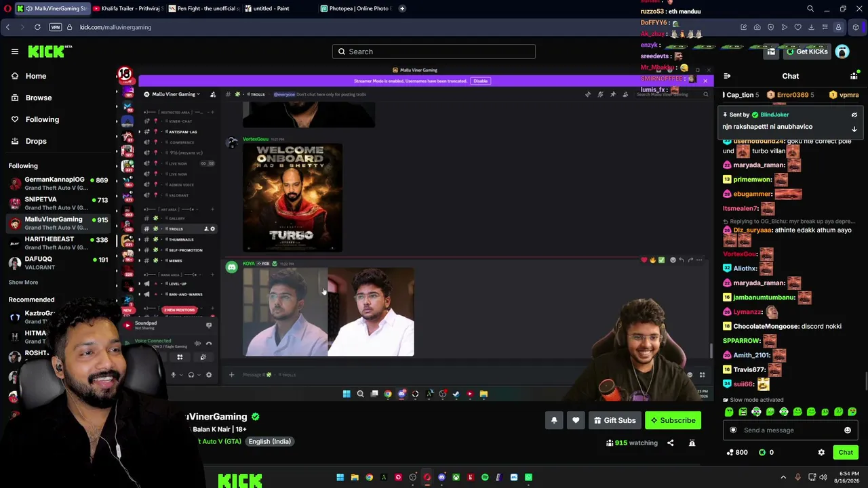Image resolution: width=868 pixels, height=488 pixels.
Task: Click the green Subscribe button
Action: 673,420
